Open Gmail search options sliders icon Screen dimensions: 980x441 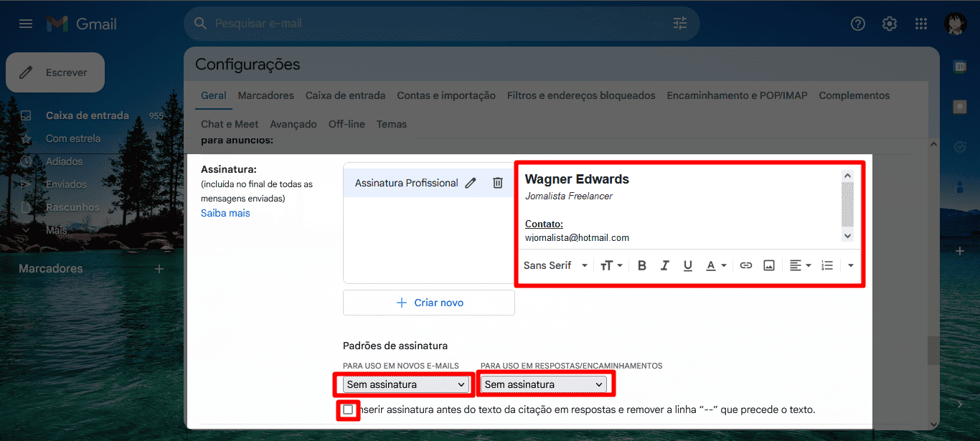pos(679,23)
